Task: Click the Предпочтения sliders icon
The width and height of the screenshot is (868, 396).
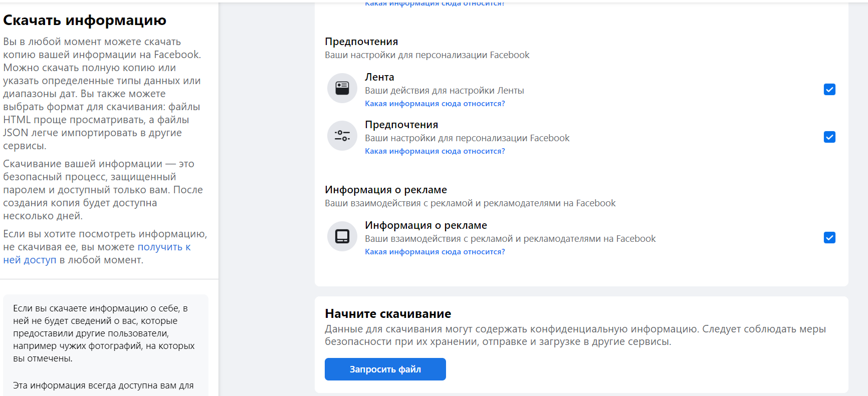Action: click(342, 136)
